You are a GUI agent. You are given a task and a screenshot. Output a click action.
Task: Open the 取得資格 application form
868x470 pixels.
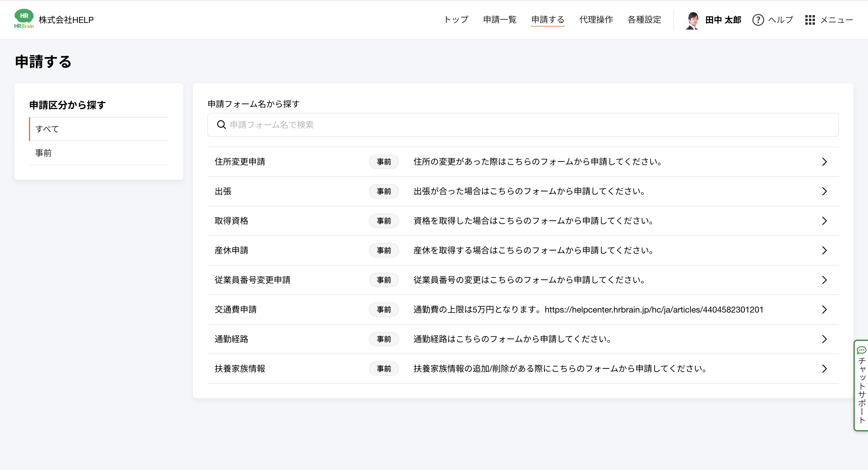tap(231, 221)
